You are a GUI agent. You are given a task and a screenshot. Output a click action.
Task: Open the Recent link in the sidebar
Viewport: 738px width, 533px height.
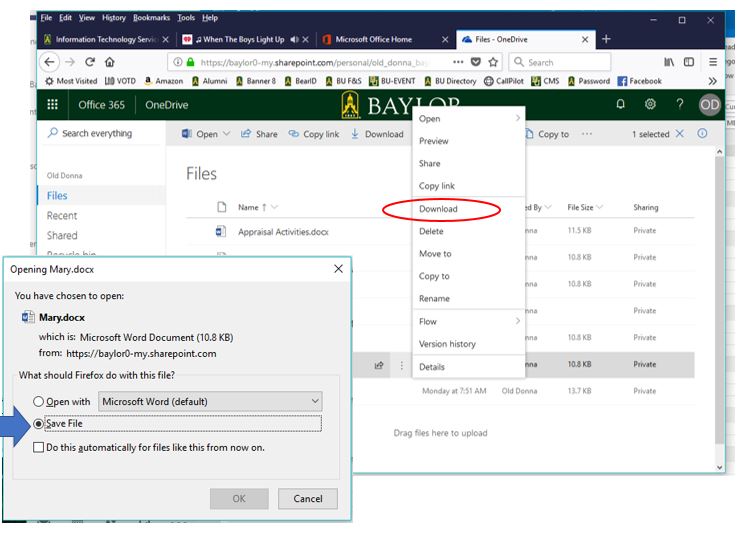(x=62, y=216)
